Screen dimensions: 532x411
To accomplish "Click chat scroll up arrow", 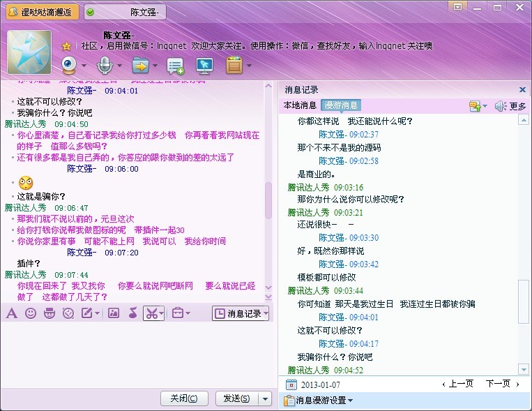I will click(x=268, y=86).
